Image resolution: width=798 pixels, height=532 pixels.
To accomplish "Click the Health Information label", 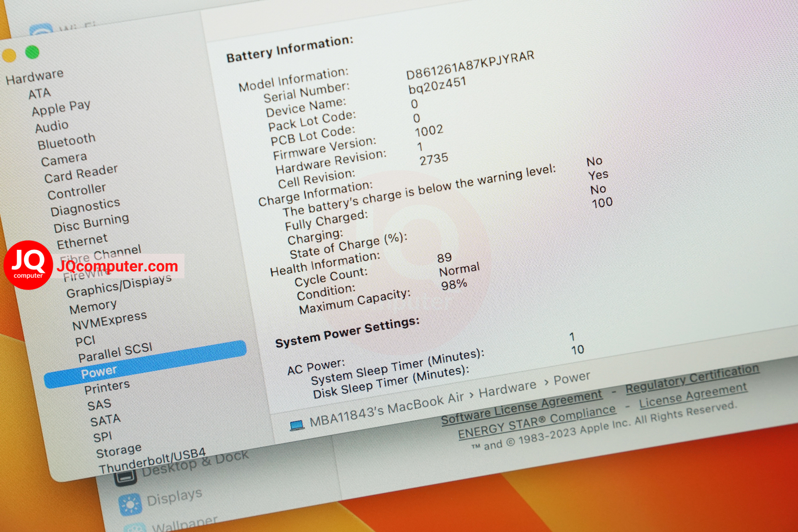I will click(325, 264).
